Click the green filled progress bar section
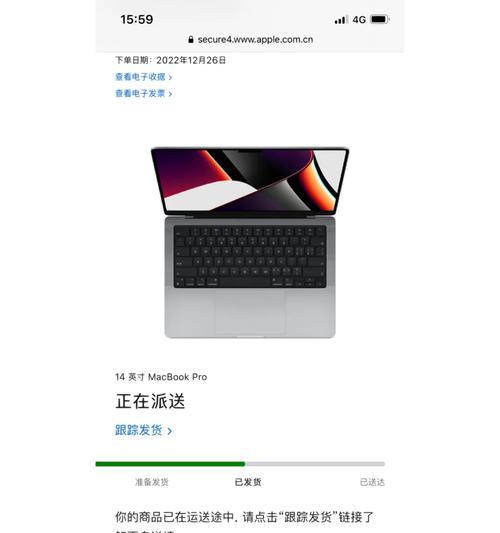 click(x=170, y=464)
